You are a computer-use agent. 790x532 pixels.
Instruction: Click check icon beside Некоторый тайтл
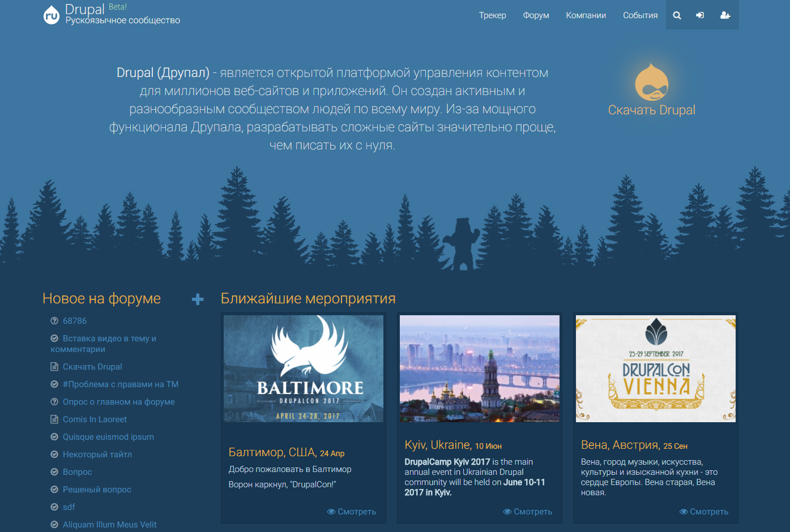click(54, 454)
